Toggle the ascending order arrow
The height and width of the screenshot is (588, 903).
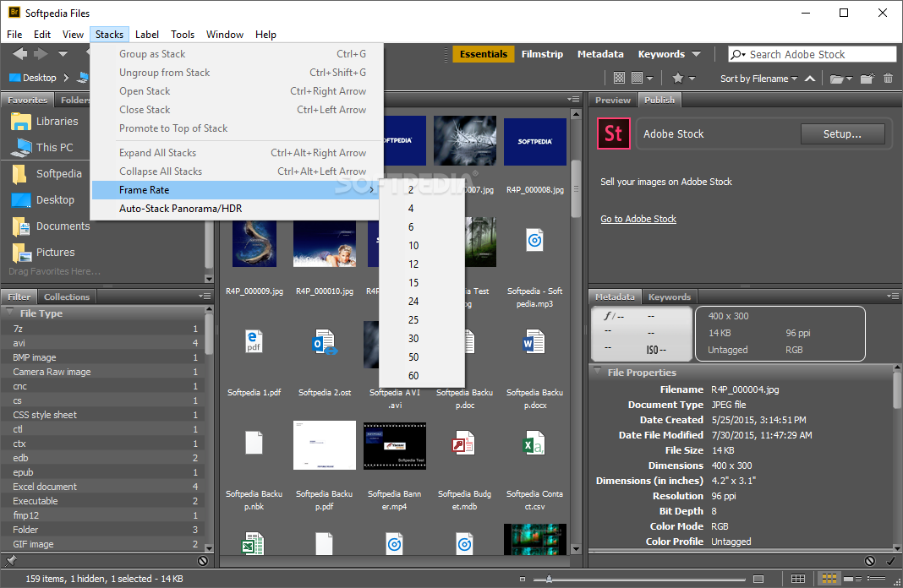810,79
